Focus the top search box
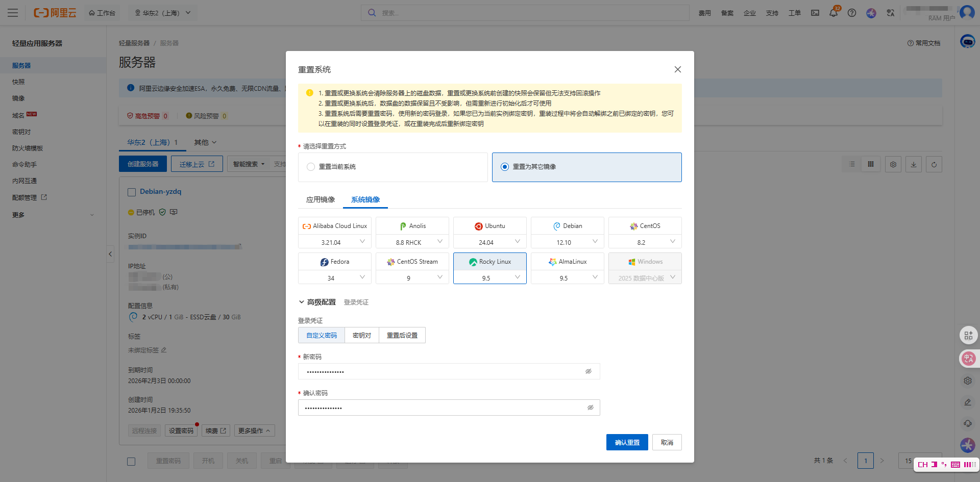Viewport: 980px width, 482px height. click(525, 13)
